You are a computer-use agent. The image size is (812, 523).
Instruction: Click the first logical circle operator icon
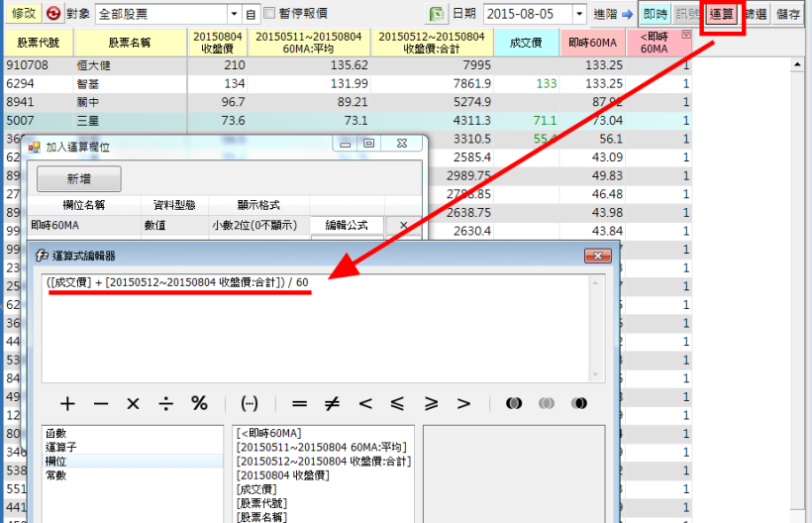(514, 403)
